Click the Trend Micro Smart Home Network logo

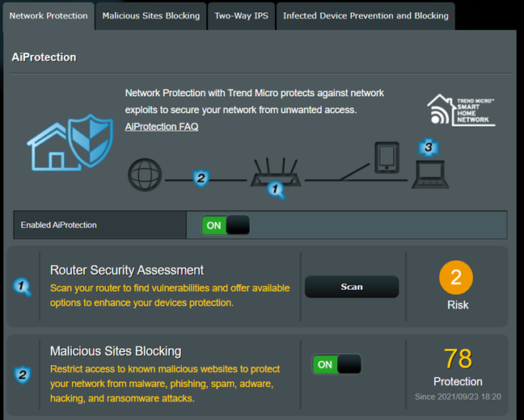tap(461, 110)
